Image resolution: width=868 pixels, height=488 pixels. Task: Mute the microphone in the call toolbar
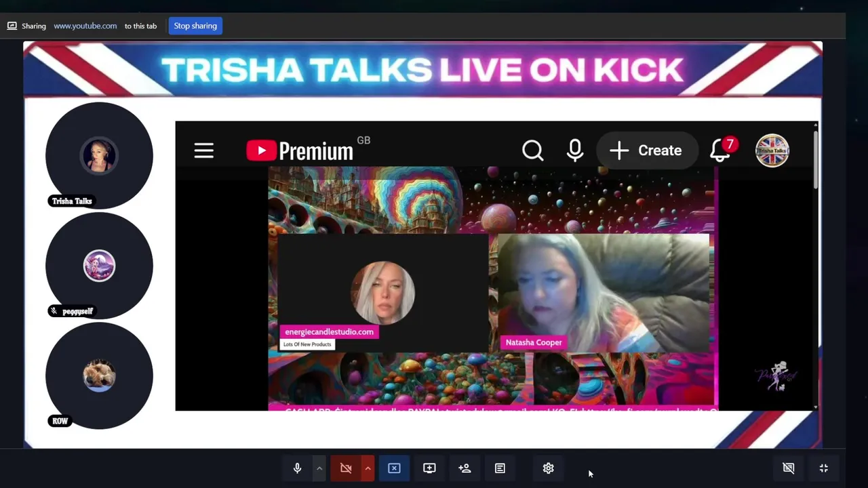pyautogui.click(x=297, y=468)
